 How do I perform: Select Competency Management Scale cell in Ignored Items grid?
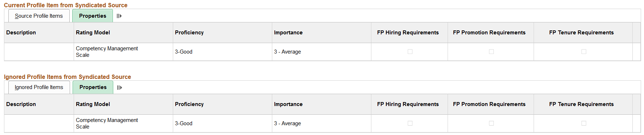point(107,123)
